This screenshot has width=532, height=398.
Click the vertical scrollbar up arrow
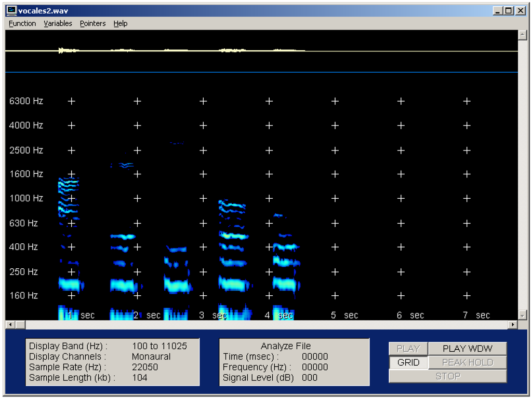[x=521, y=34]
